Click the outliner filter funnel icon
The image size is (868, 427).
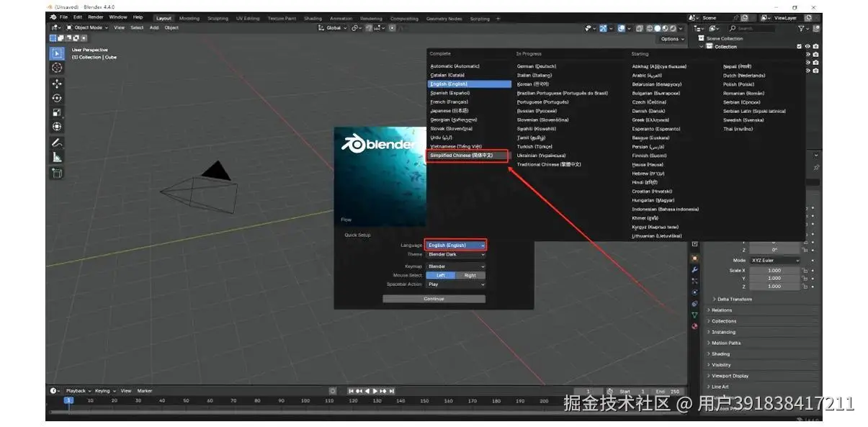click(801, 28)
